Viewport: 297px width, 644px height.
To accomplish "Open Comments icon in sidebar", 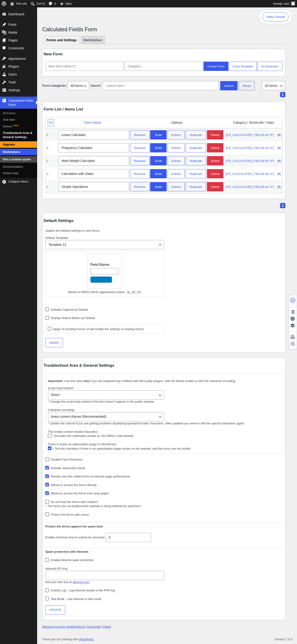I will (4, 48).
